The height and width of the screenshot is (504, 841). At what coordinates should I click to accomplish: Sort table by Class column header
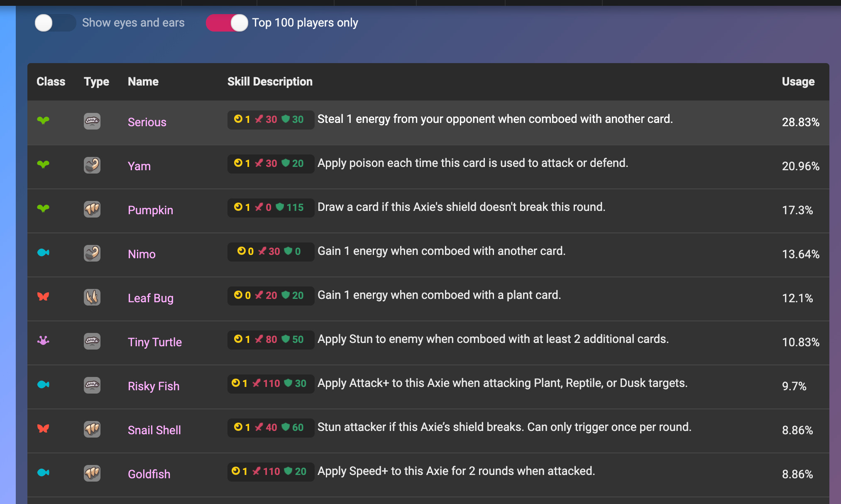(51, 81)
